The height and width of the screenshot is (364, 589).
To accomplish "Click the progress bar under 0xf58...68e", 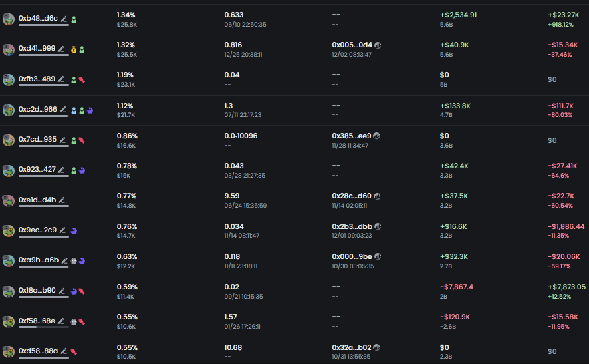I will tap(43, 327).
